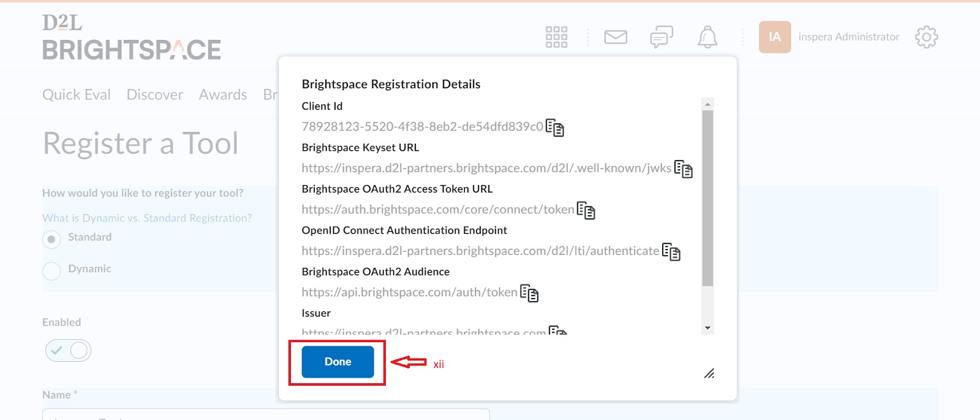Screen dimensions: 980x420
Task: Go to D2L Brightspace home logo
Action: pos(131,37)
